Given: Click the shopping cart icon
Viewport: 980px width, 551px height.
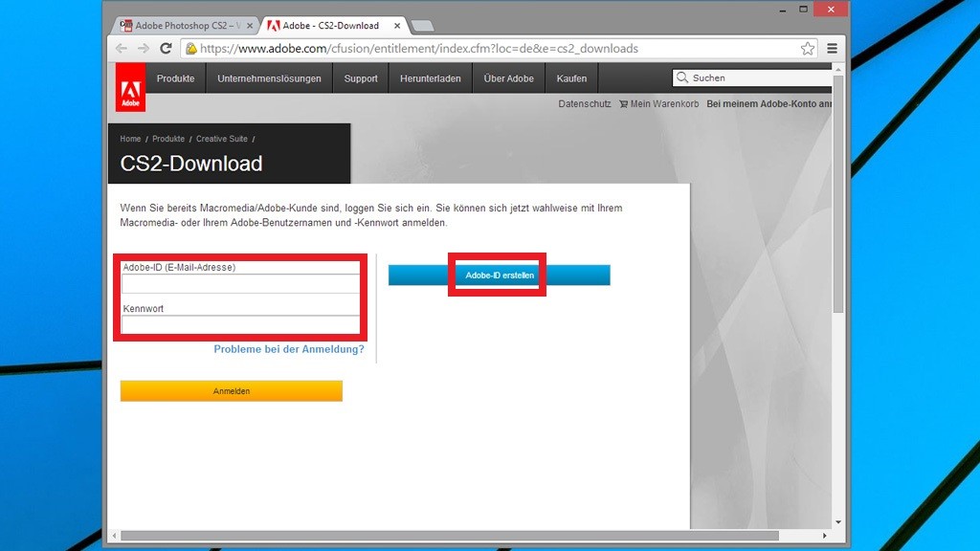Looking at the screenshot, I should point(623,103).
